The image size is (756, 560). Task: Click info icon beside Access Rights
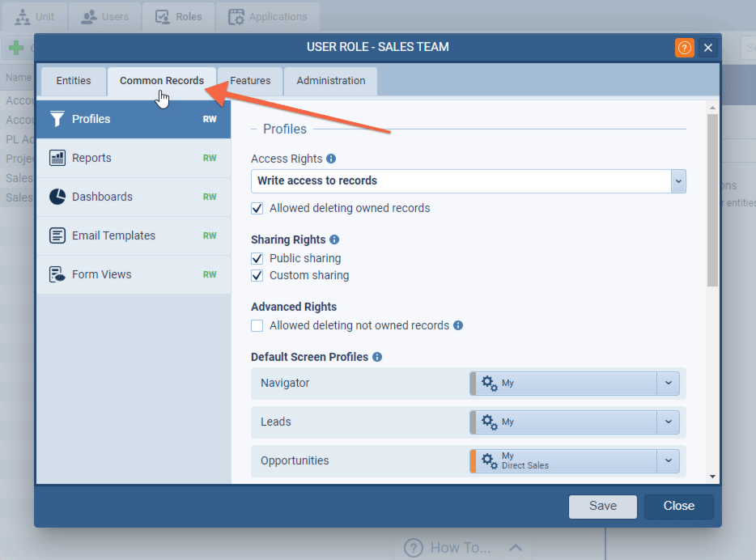click(x=331, y=159)
